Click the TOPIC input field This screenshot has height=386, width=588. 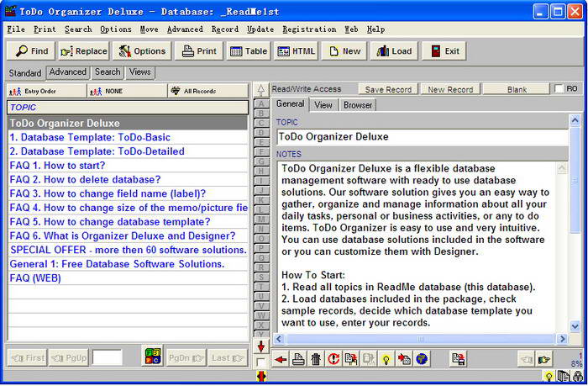click(x=423, y=137)
